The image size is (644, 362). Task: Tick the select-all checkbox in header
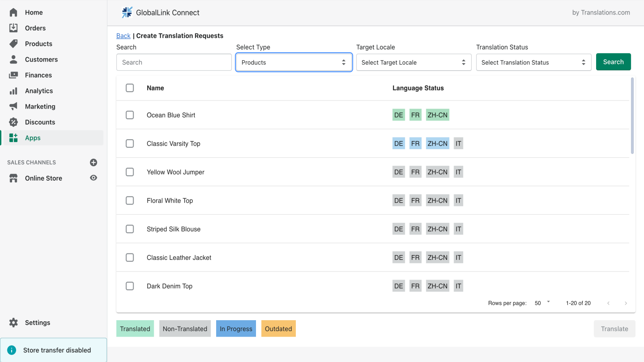(130, 88)
